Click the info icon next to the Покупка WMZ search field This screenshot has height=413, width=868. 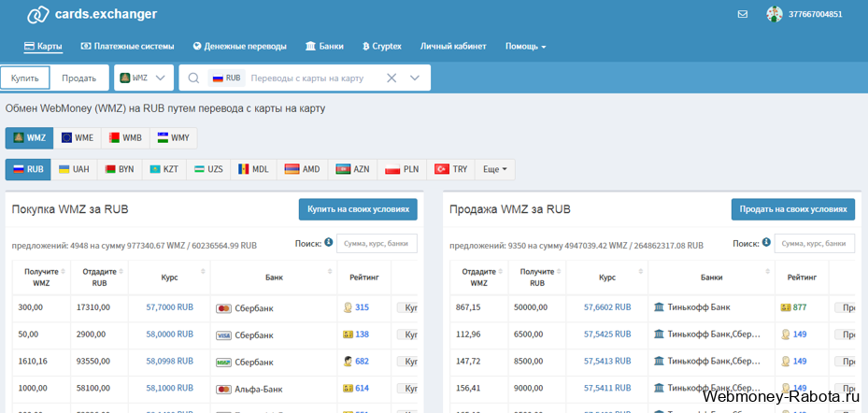[328, 243]
